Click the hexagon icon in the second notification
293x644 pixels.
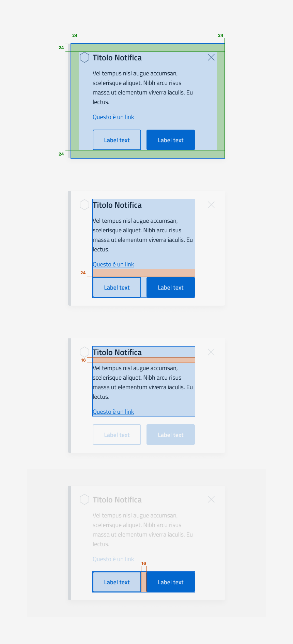(84, 205)
